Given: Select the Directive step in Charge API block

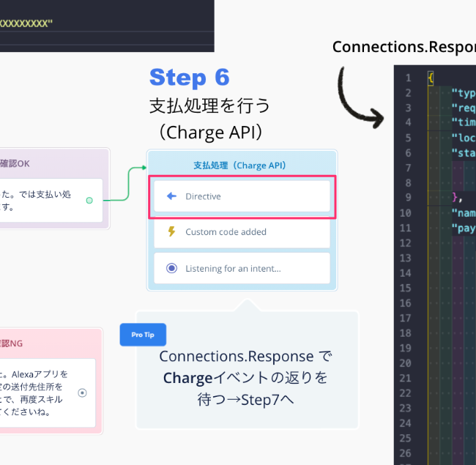Looking at the screenshot, I should [242, 196].
